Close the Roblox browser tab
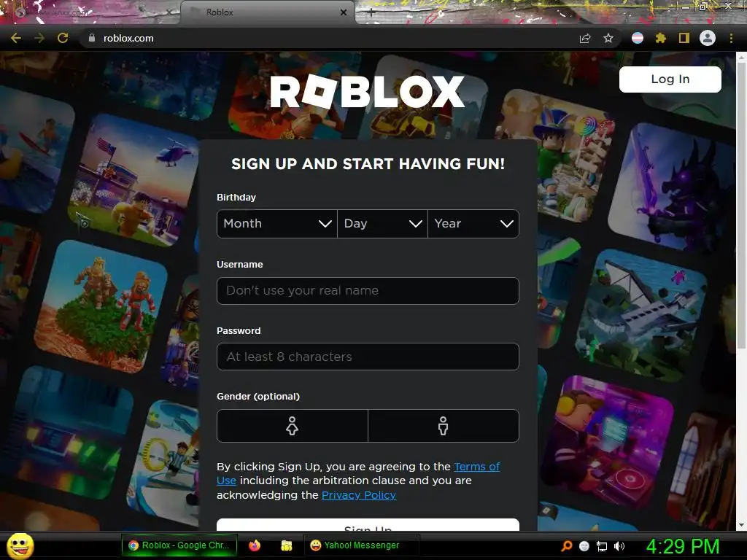747x560 pixels. coord(344,12)
